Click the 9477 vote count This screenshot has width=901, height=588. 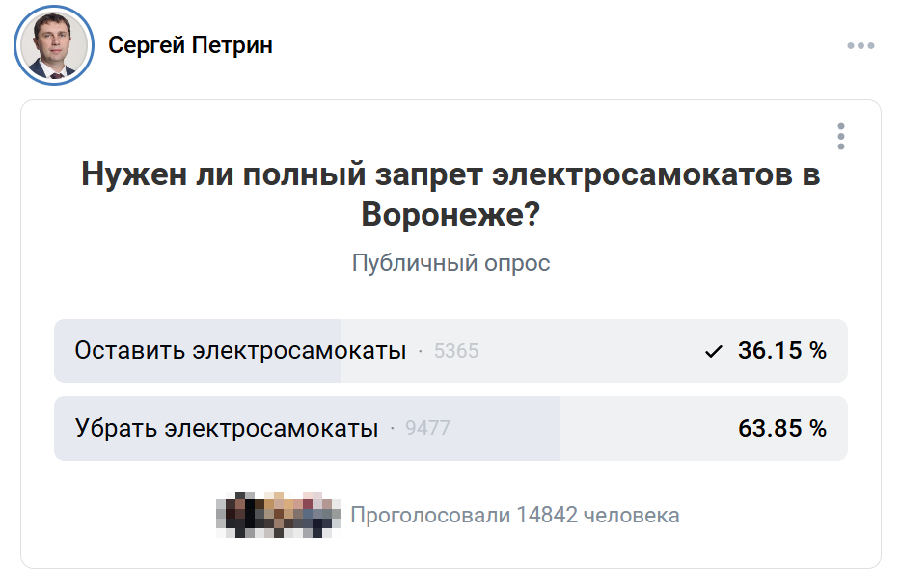click(427, 429)
